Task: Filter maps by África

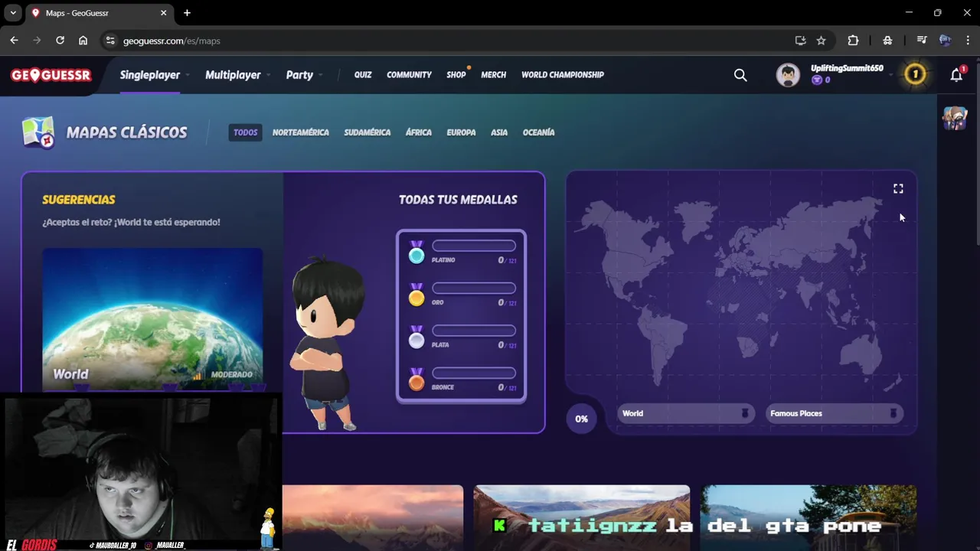Action: pyautogui.click(x=419, y=132)
